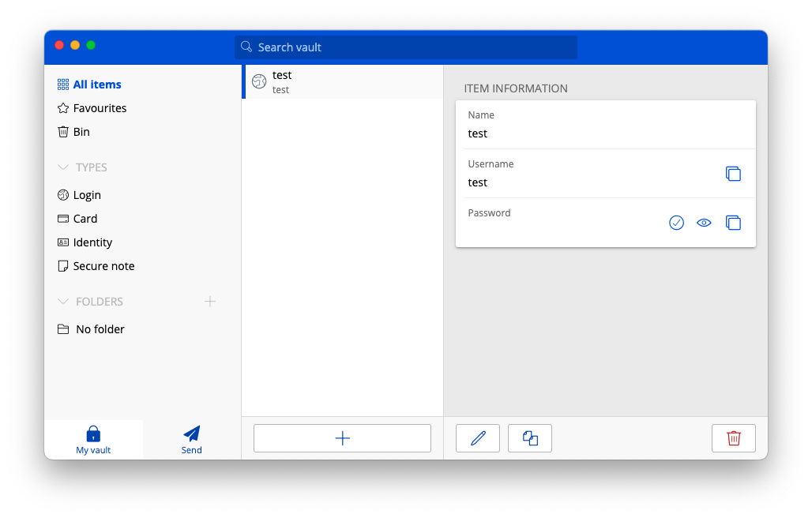Click the search magnifier icon

point(246,47)
